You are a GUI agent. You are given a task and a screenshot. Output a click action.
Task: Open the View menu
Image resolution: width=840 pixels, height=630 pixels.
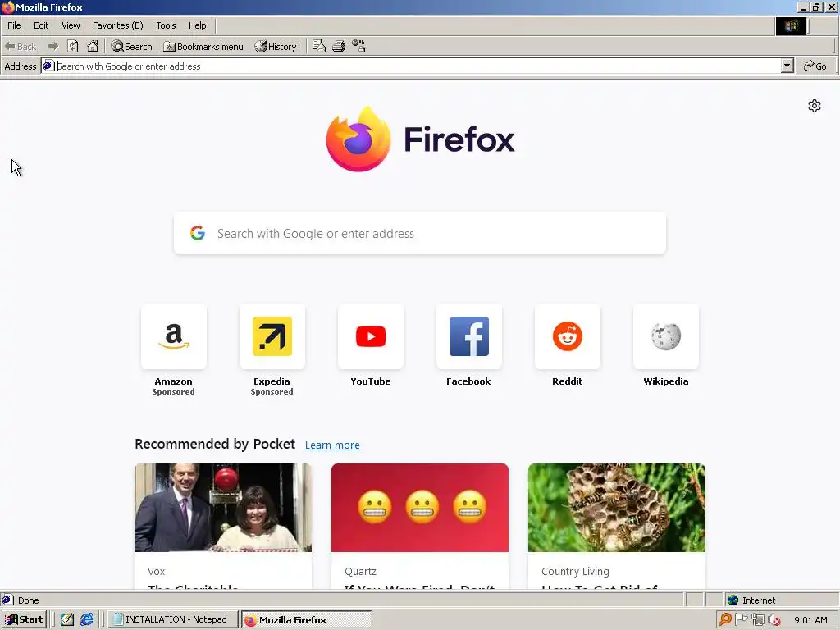coord(71,25)
